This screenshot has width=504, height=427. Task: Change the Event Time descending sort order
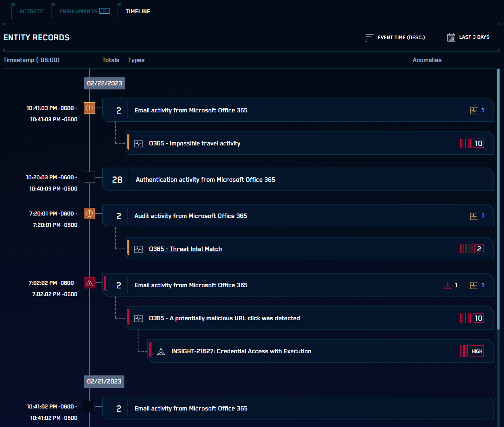401,37
